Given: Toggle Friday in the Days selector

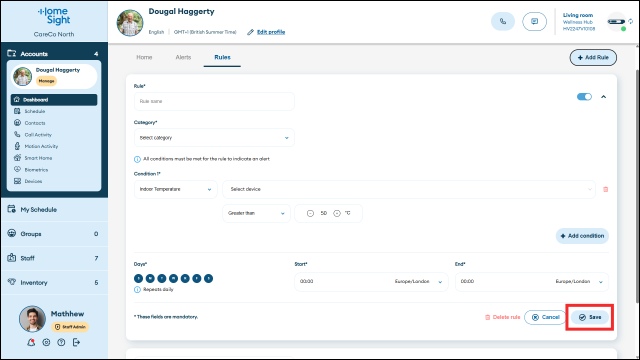Looking at the screenshot, I should (197, 278).
